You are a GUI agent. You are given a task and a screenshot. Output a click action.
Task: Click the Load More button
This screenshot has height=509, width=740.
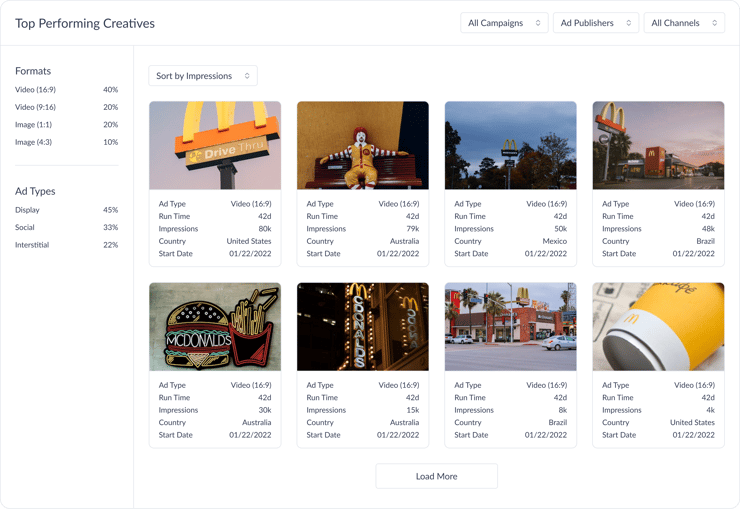click(x=436, y=476)
